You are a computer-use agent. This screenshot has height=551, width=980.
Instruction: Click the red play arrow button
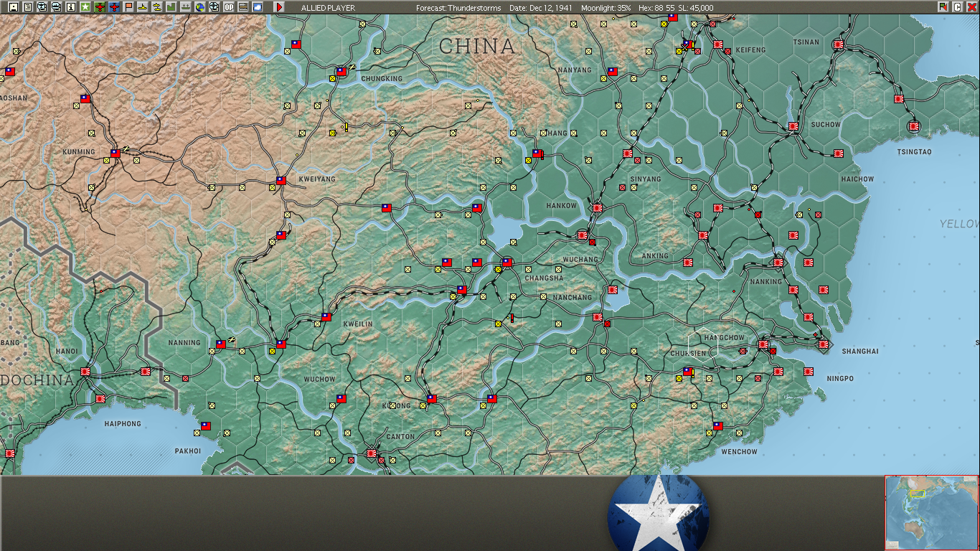(279, 7)
